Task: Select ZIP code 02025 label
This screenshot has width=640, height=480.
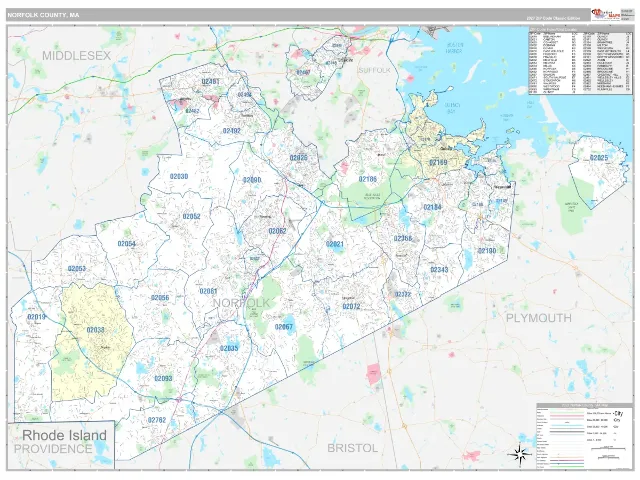Action: [x=599, y=158]
